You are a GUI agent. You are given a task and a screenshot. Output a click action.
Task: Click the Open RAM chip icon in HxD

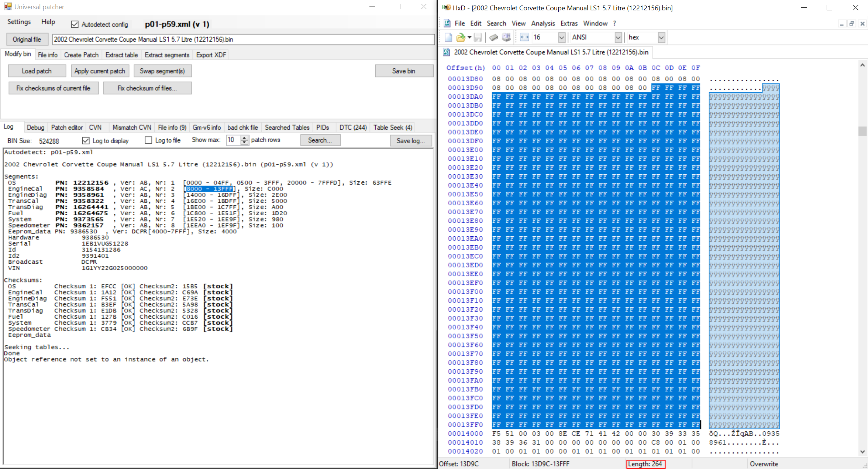[494, 37]
